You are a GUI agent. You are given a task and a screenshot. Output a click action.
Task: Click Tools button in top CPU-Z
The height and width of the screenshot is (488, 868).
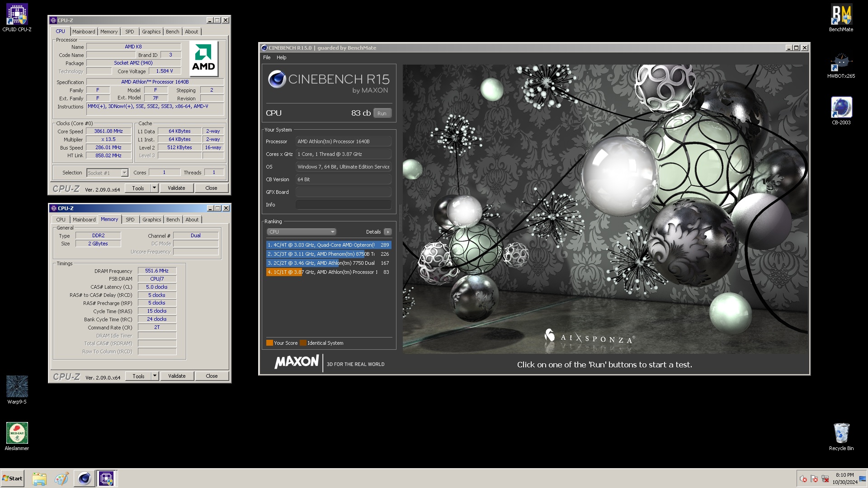tap(138, 188)
